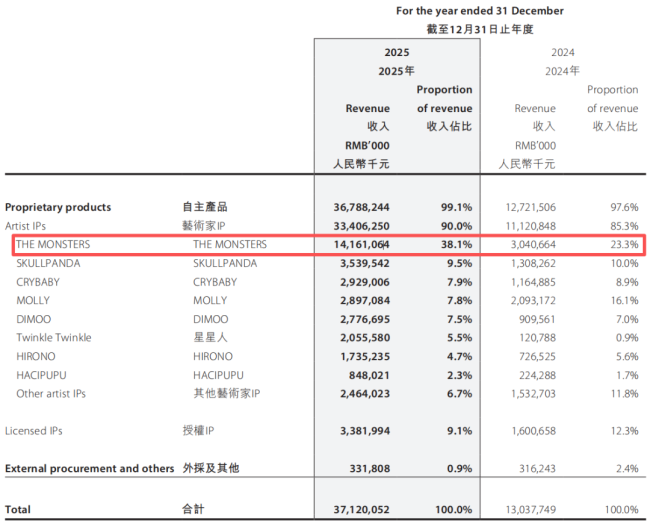Click MOLLY 2025 revenue 2,897,084
Screen dimensions: 650x521
pos(365,300)
